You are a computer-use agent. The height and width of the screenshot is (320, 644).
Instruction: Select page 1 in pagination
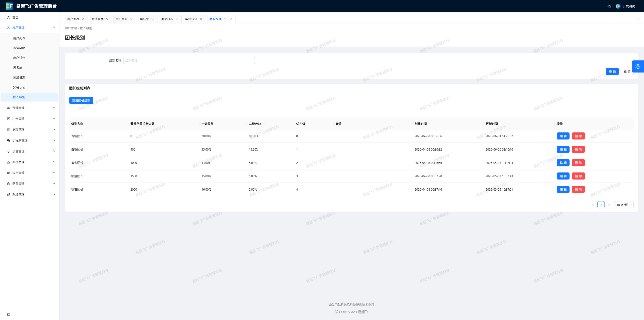(601, 205)
